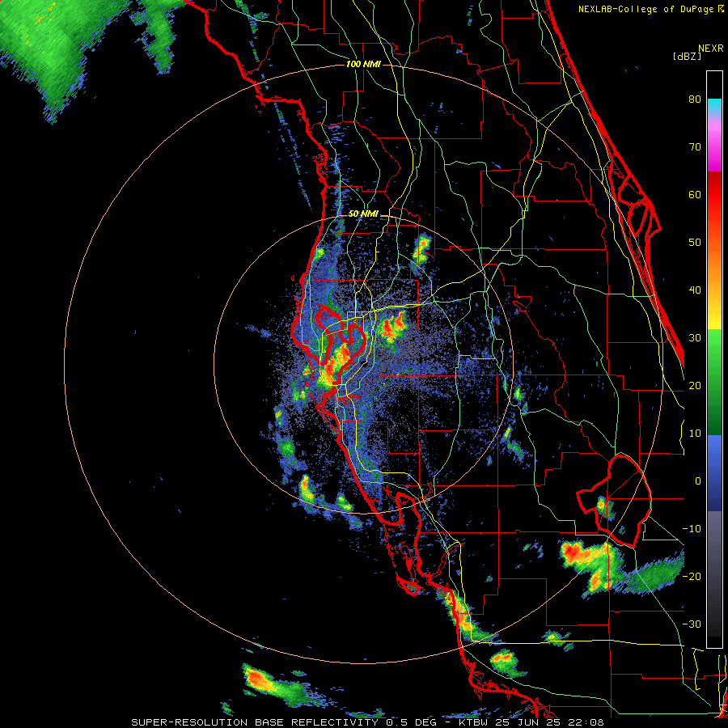Click the [dBZ] unit label
728x728 pixels.
(687, 56)
